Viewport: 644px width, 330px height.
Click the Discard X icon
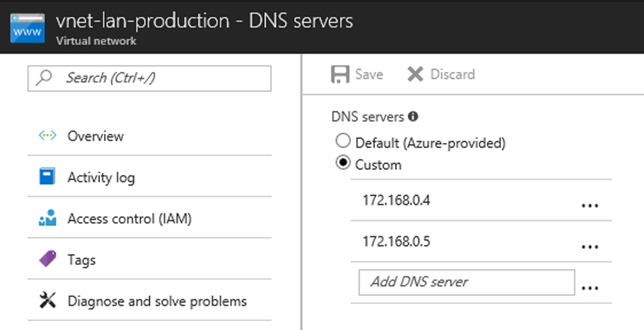[x=415, y=74]
